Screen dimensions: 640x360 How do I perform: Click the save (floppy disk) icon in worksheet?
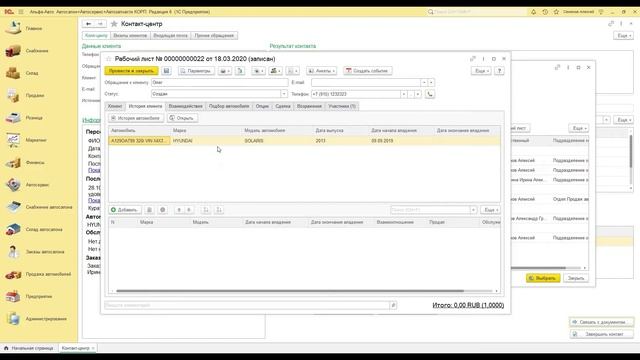pyautogui.click(x=166, y=71)
